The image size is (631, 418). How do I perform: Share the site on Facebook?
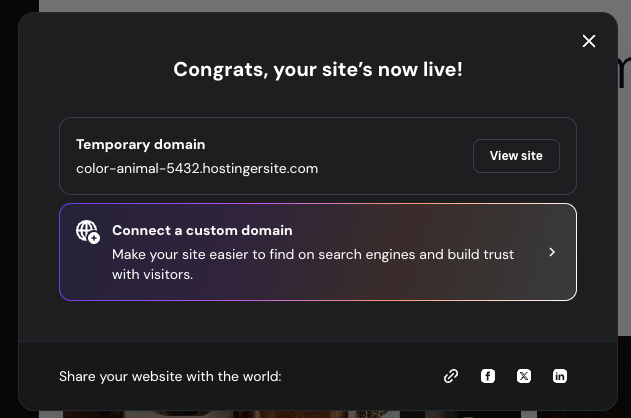point(488,376)
